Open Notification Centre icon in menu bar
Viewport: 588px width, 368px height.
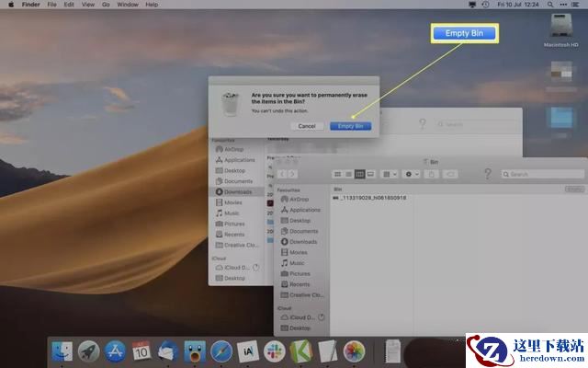click(576, 5)
